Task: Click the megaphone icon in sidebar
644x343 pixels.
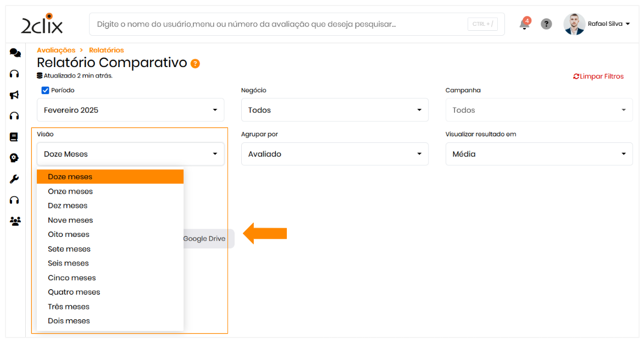Action: click(x=15, y=95)
